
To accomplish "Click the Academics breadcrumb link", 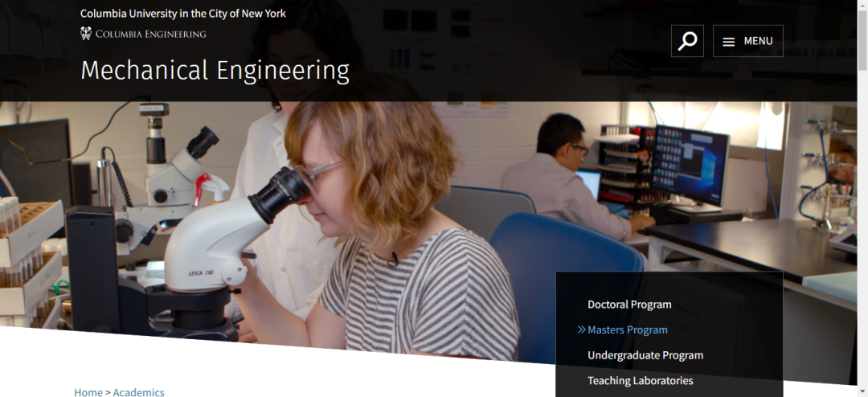I will [138, 392].
